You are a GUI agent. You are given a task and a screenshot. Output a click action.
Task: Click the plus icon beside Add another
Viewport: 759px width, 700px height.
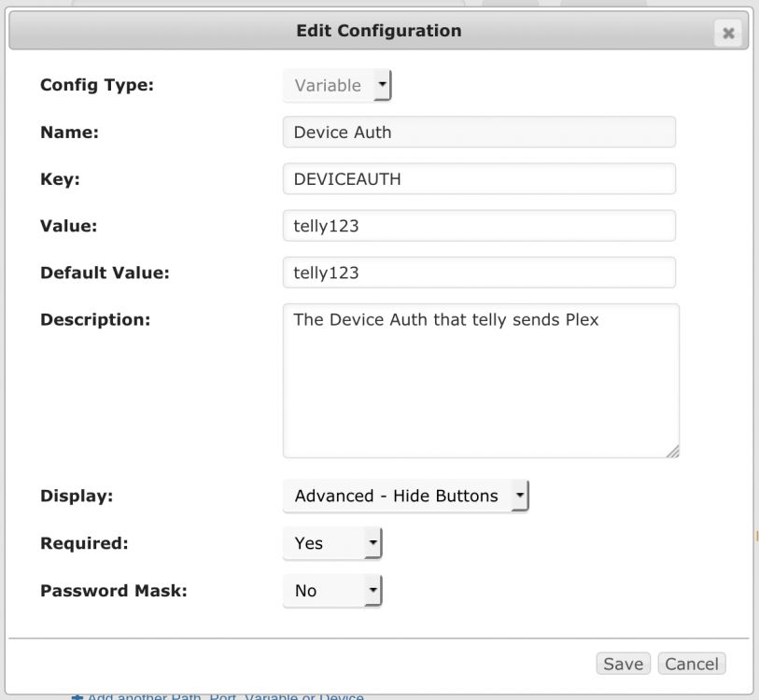77,697
